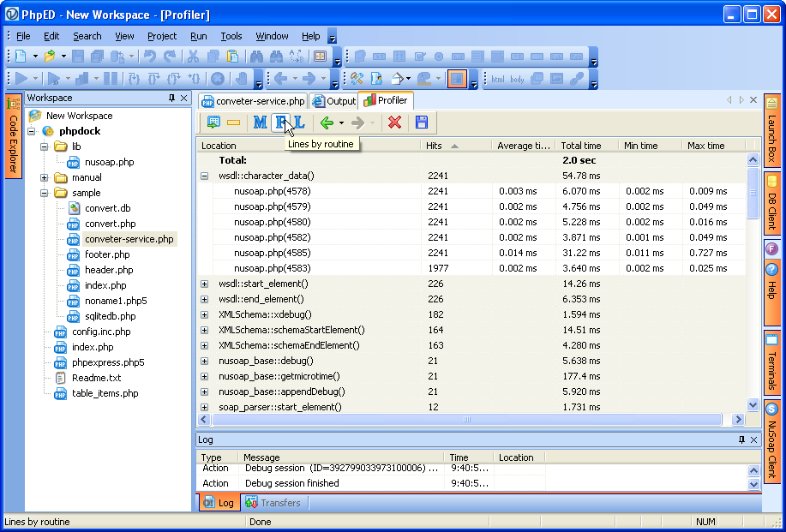786x532 pixels.
Task: Select Readme.txt in the workspace tree
Action: tap(88, 378)
